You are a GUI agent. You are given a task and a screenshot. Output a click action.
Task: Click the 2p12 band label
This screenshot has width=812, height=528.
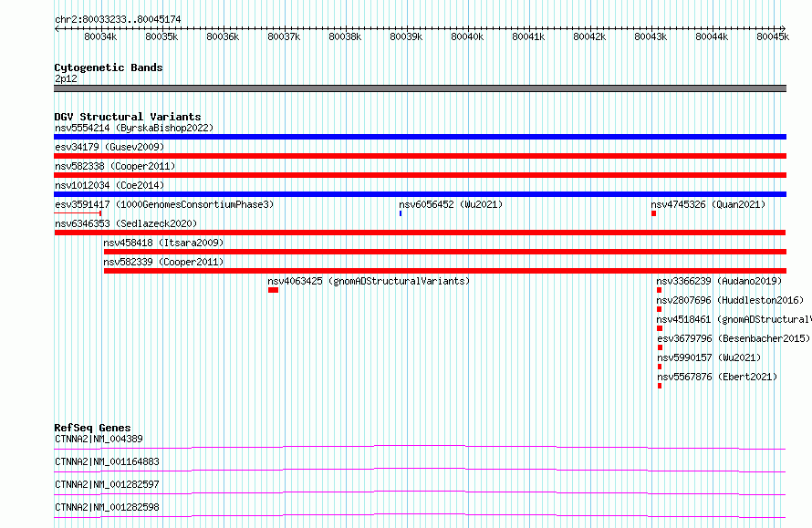tap(66, 78)
